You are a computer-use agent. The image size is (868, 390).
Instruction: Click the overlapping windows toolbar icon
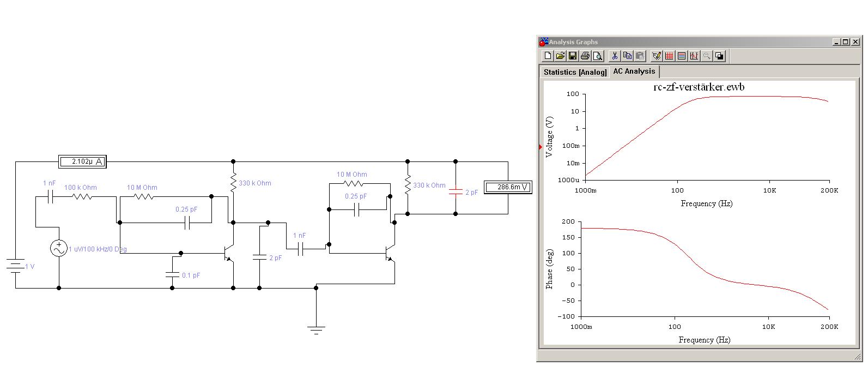pyautogui.click(x=719, y=56)
